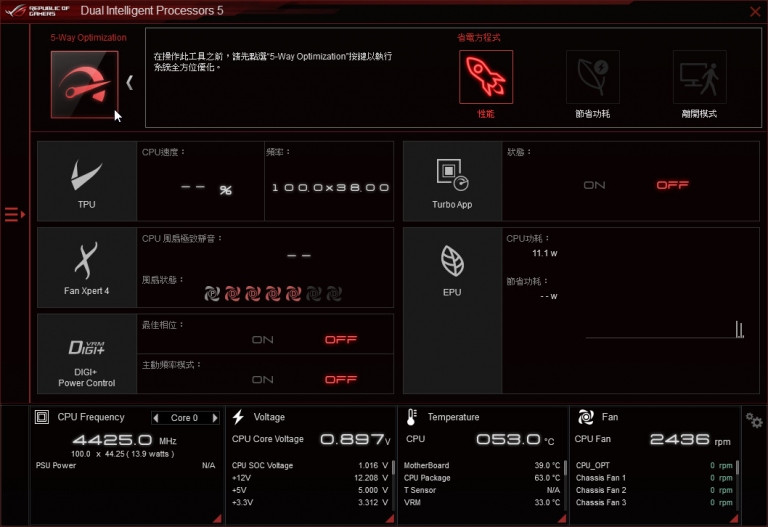The height and width of the screenshot is (527, 768).
Task: Close the Dual Intelligent Processors 5 window
Action: pyautogui.click(x=755, y=11)
